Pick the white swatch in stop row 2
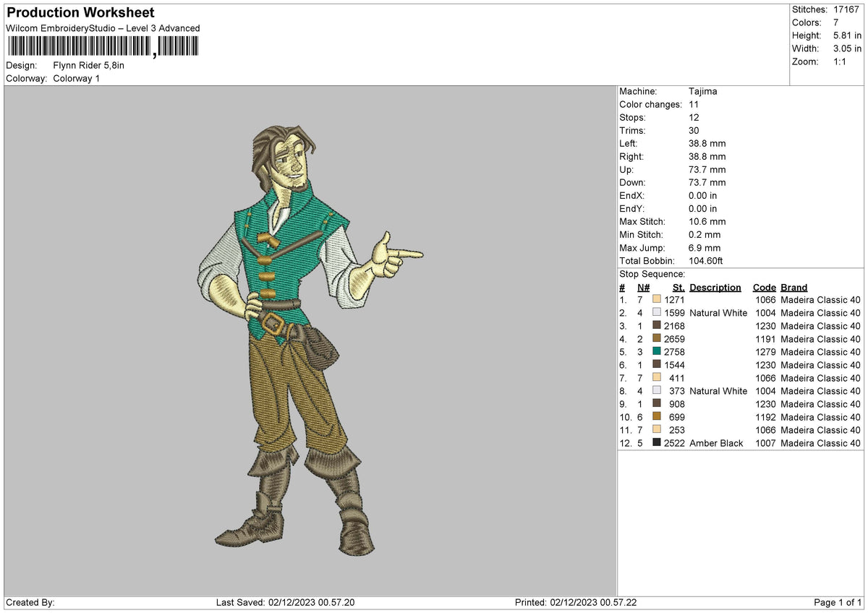868x613 pixels. pyautogui.click(x=657, y=313)
